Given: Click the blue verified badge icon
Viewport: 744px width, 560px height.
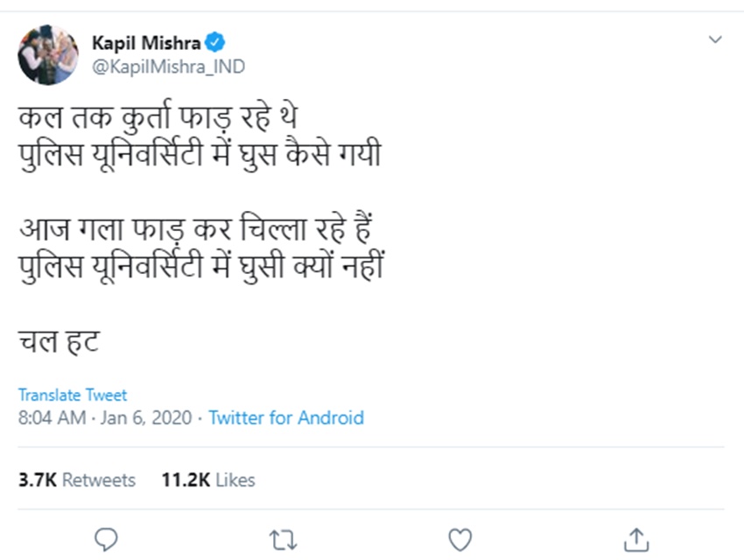Looking at the screenshot, I should pyautogui.click(x=214, y=42).
